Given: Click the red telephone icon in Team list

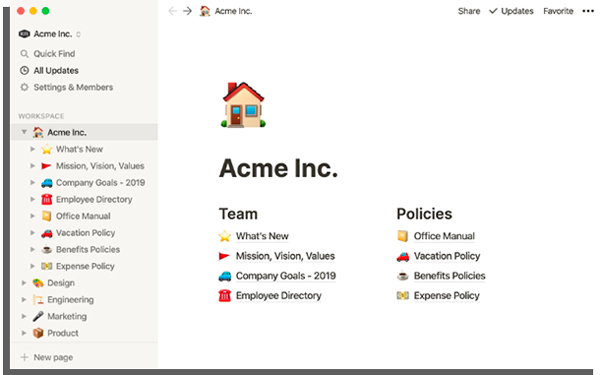Looking at the screenshot, I should pyautogui.click(x=225, y=296).
